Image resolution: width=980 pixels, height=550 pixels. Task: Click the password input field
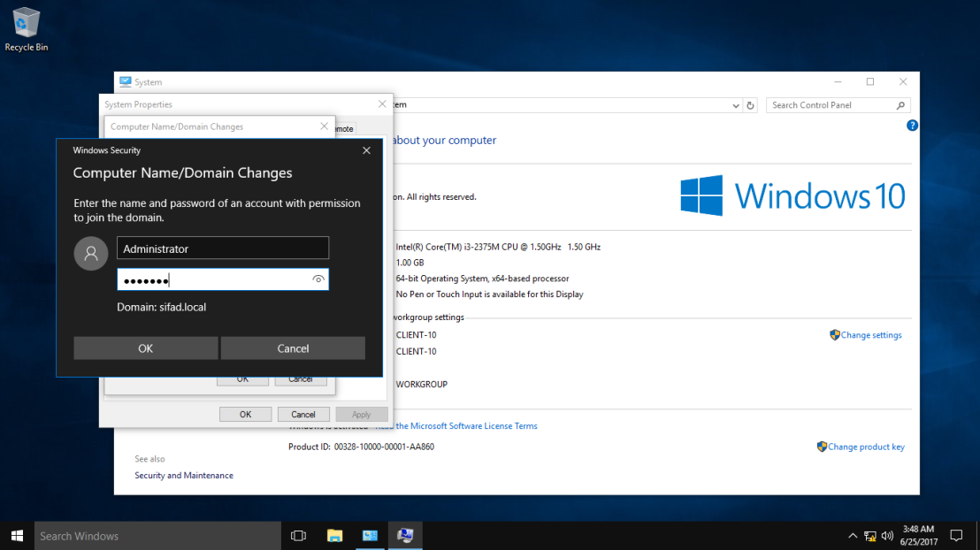[223, 279]
